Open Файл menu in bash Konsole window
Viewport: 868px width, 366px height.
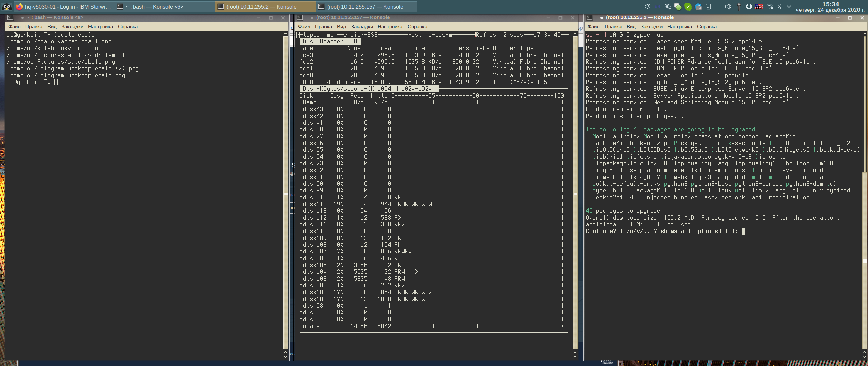click(x=14, y=27)
